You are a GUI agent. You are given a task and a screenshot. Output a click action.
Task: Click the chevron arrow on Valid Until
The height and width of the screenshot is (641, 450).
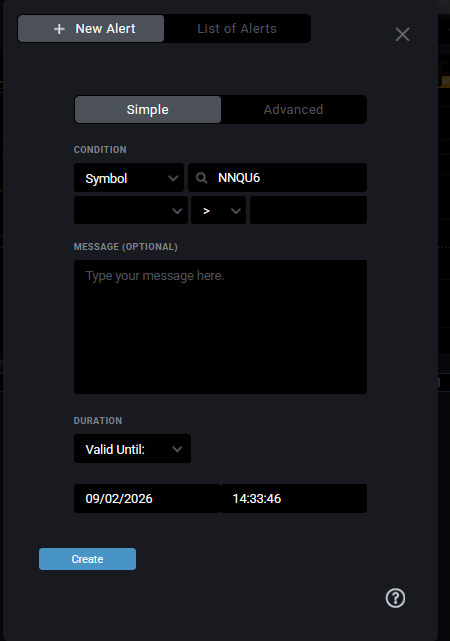tap(177, 449)
